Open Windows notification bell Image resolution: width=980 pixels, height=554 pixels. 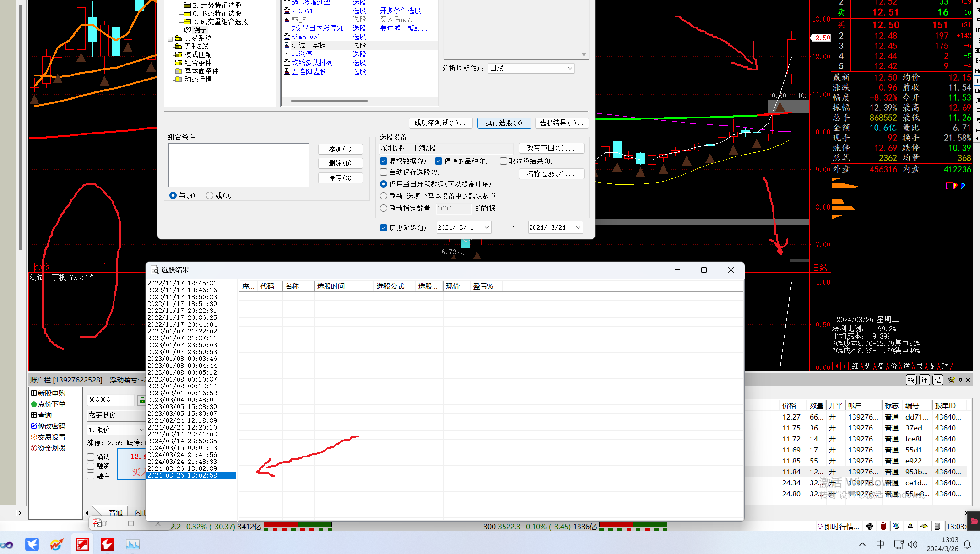968,544
